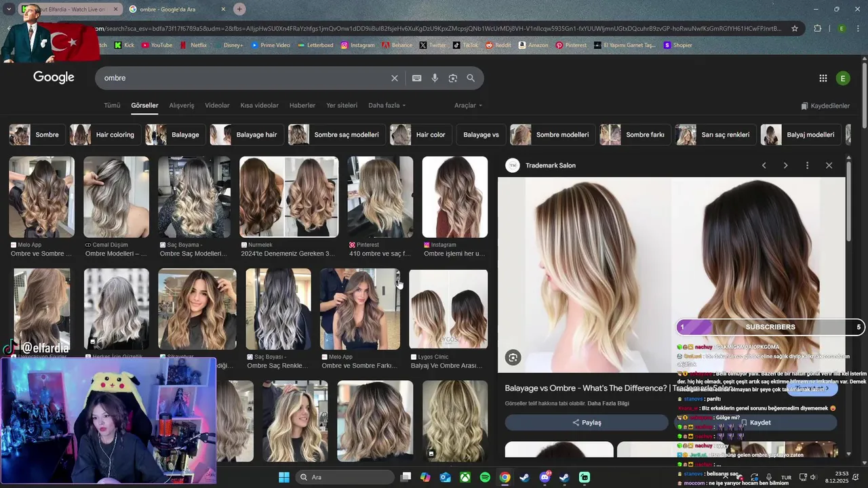This screenshot has height=488, width=868.
Task: Close the image preview panel
Action: (829, 165)
